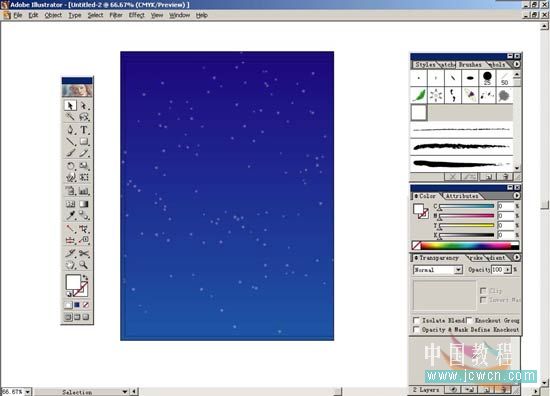Open the Filter menu
Screen dimensions: 550x396
(x=116, y=15)
